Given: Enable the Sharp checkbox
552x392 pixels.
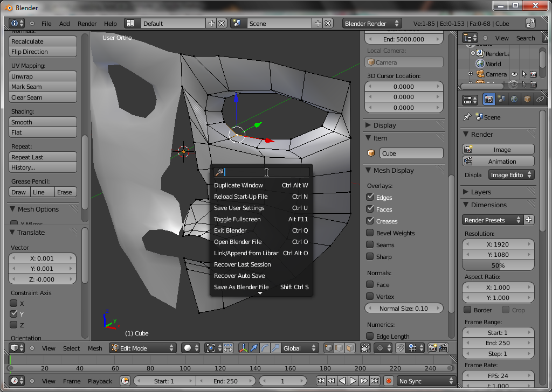Looking at the screenshot, I should click(x=370, y=256).
